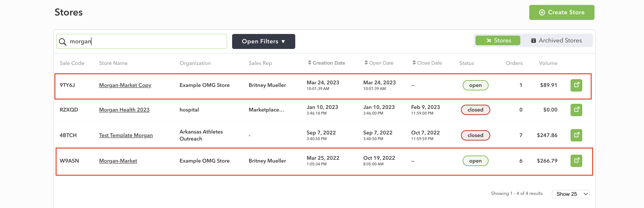644x208 pixels.
Task: Open the Morgan Health 2023 link
Action: (x=124, y=110)
